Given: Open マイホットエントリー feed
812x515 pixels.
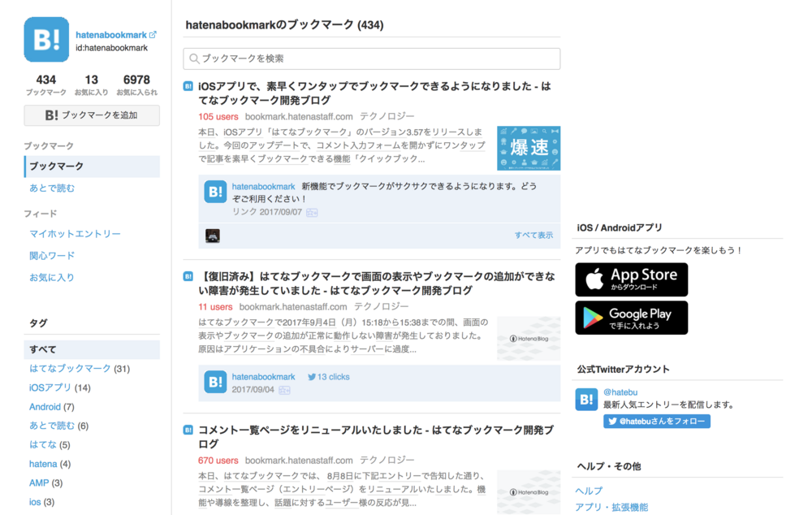Looking at the screenshot, I should click(x=75, y=234).
